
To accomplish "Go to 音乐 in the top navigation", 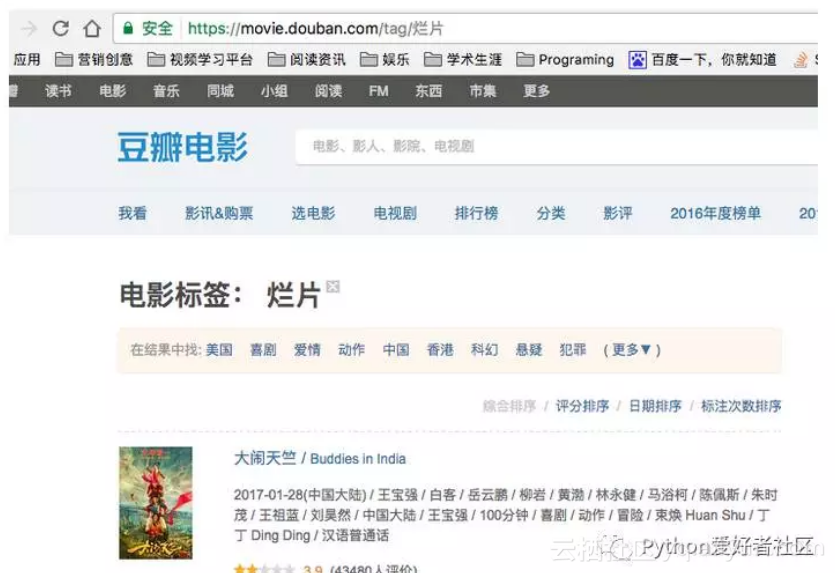I will click(x=166, y=91).
